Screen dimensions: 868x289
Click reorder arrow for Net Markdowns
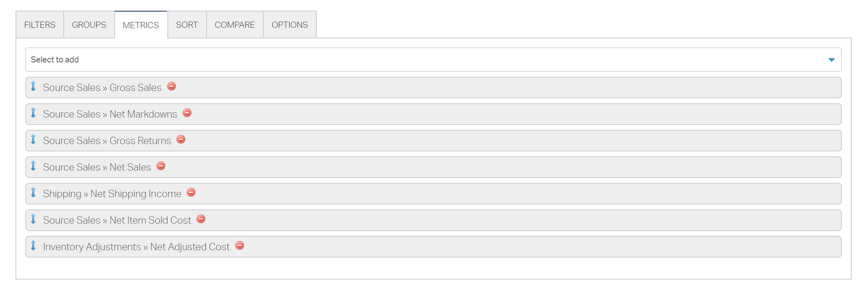(x=33, y=113)
